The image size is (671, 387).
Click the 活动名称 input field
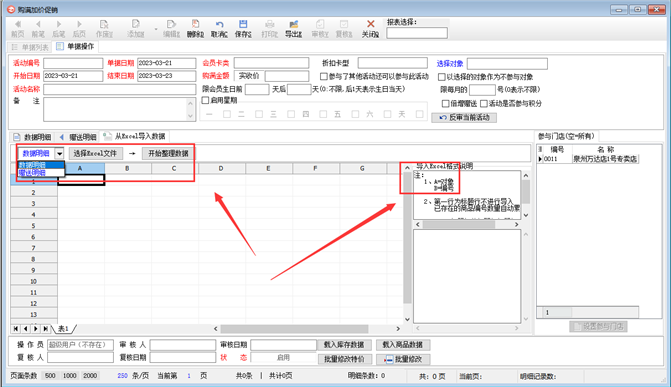pyautogui.click(x=119, y=89)
